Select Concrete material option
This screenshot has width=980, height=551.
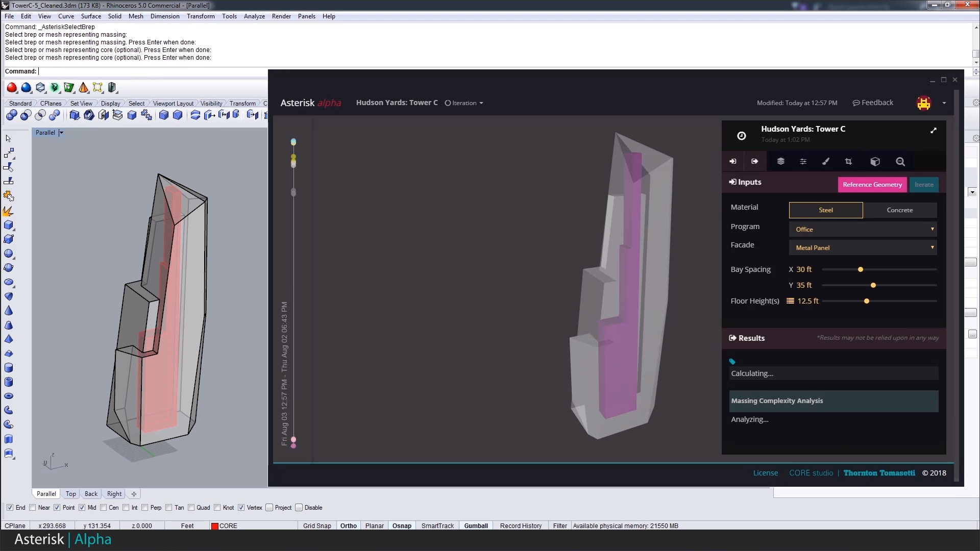click(x=900, y=210)
